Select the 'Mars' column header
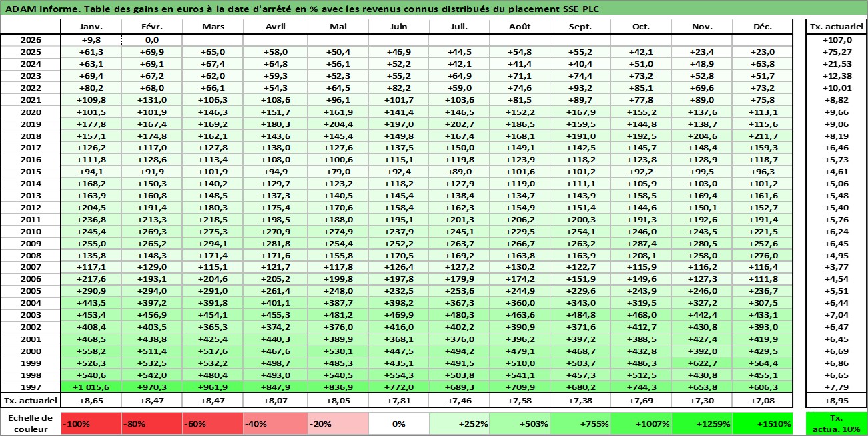Viewport: 868px width, 436px height. 212,27
